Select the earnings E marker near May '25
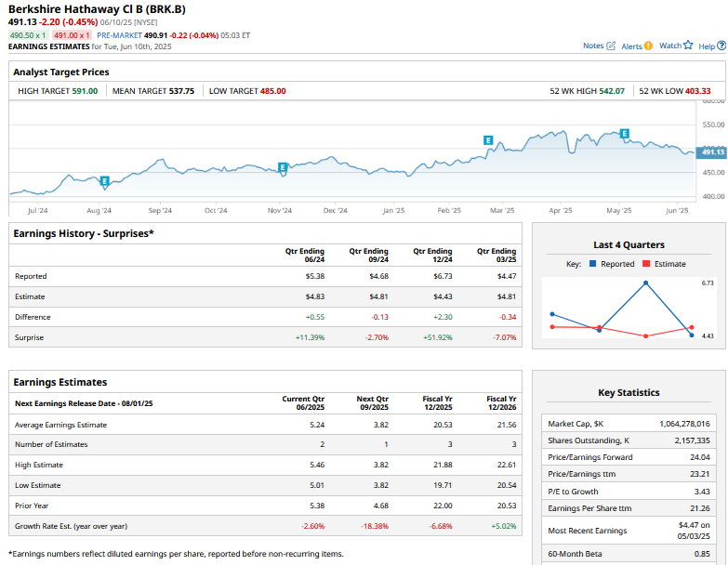Image resolution: width=728 pixels, height=565 pixels. (624, 134)
